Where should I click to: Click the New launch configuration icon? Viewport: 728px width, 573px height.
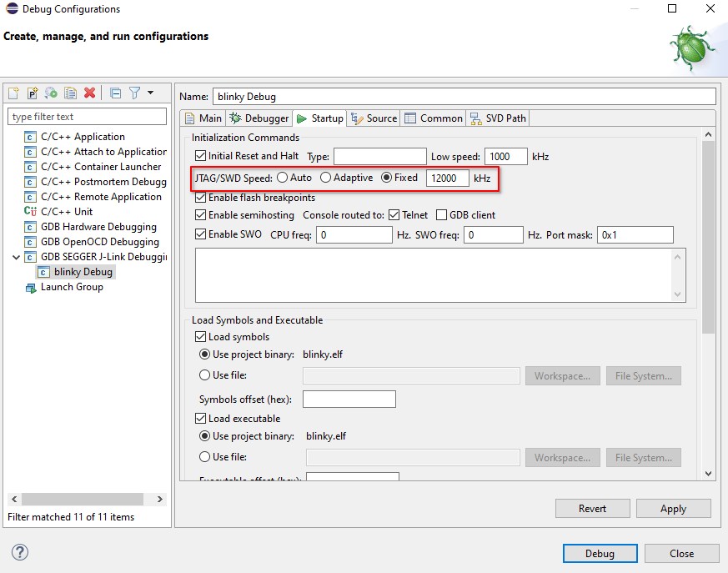coord(13,93)
